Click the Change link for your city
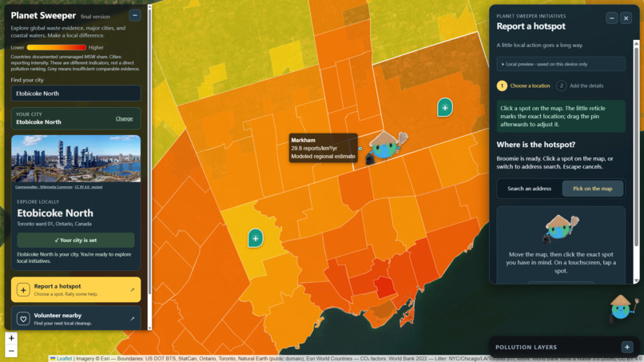644x362 pixels. [124, 119]
